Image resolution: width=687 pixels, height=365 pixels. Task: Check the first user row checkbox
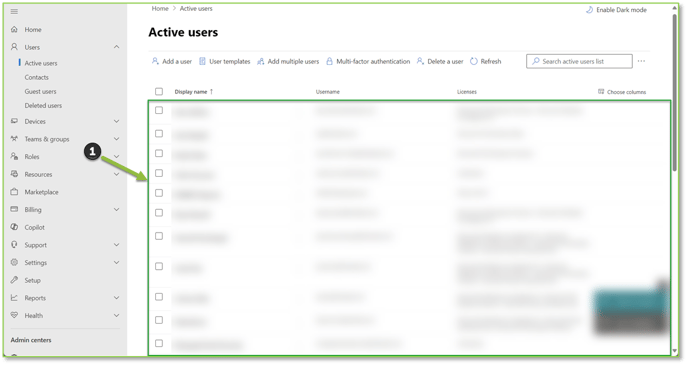tap(159, 110)
